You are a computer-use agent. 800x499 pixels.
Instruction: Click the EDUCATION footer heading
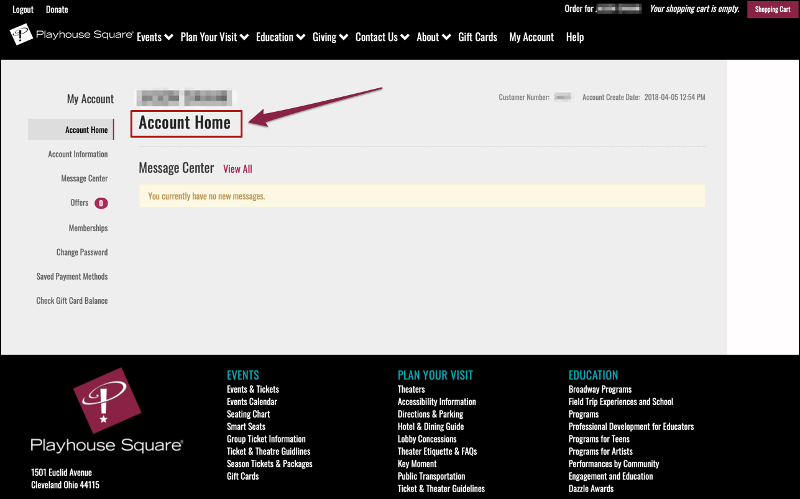tap(593, 375)
